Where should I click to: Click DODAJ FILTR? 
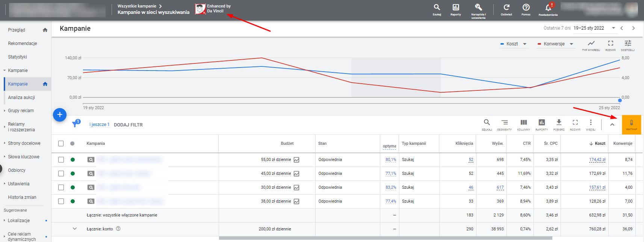[128, 125]
